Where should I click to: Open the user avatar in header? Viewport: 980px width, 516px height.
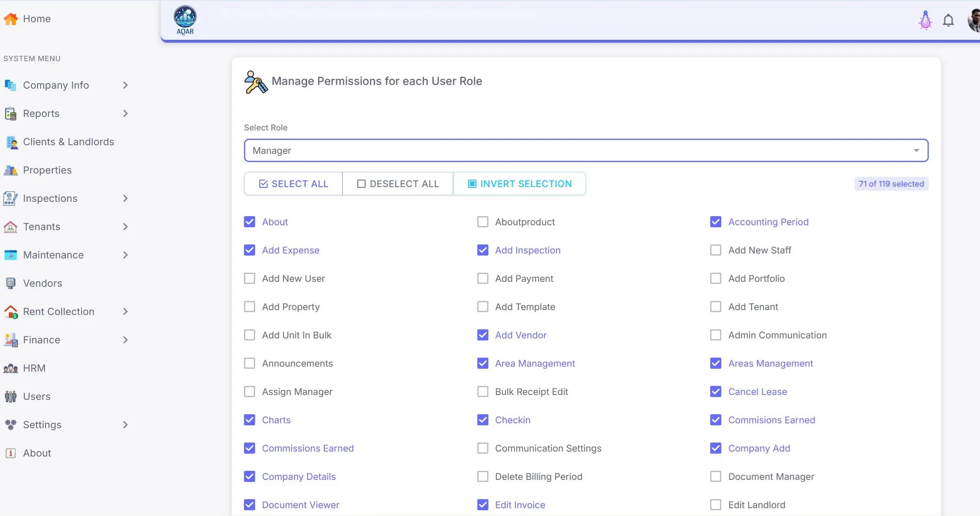tap(974, 21)
